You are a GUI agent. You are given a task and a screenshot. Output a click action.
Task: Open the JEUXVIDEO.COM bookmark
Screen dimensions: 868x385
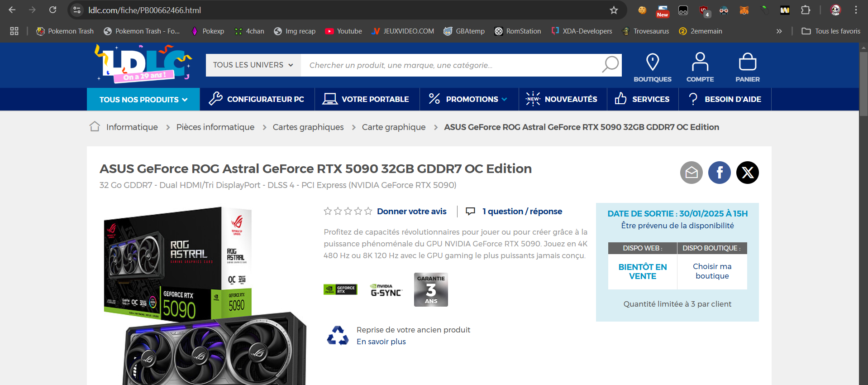tap(402, 31)
